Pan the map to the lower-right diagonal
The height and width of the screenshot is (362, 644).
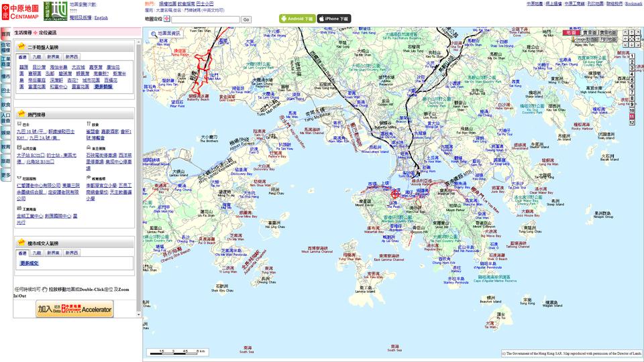click(x=638, y=45)
